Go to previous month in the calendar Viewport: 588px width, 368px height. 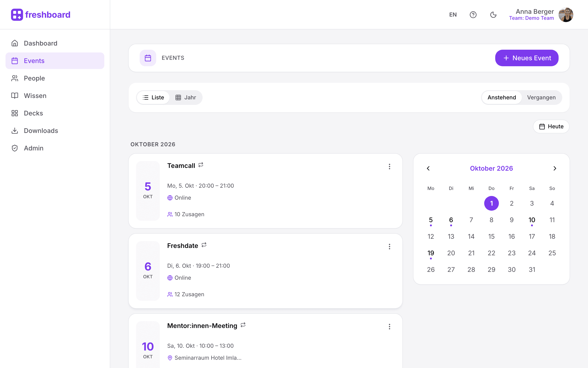pos(428,168)
